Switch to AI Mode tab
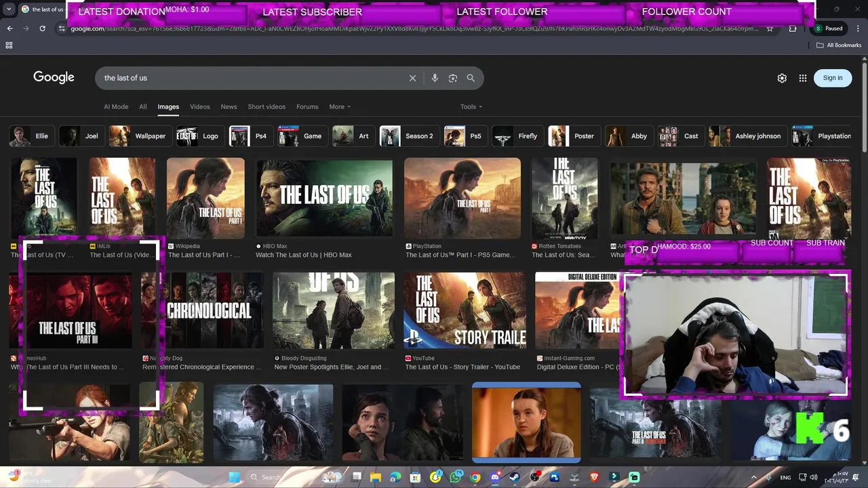This screenshot has height=488, width=868. (x=116, y=106)
